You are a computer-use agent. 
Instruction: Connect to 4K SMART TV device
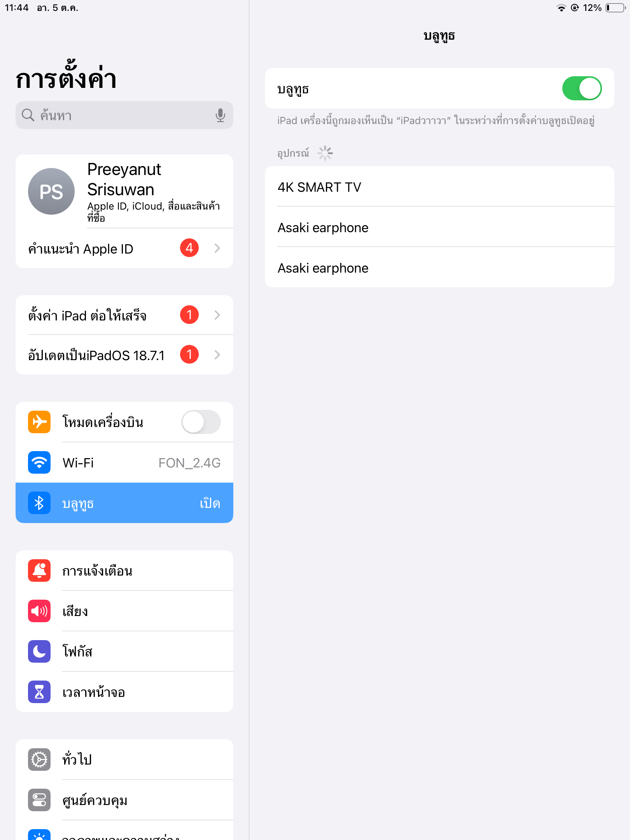(x=439, y=187)
